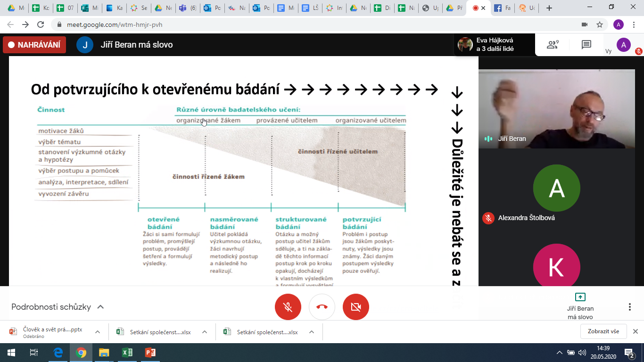Open the participants list icon
This screenshot has height=362, width=644.
(x=552, y=45)
